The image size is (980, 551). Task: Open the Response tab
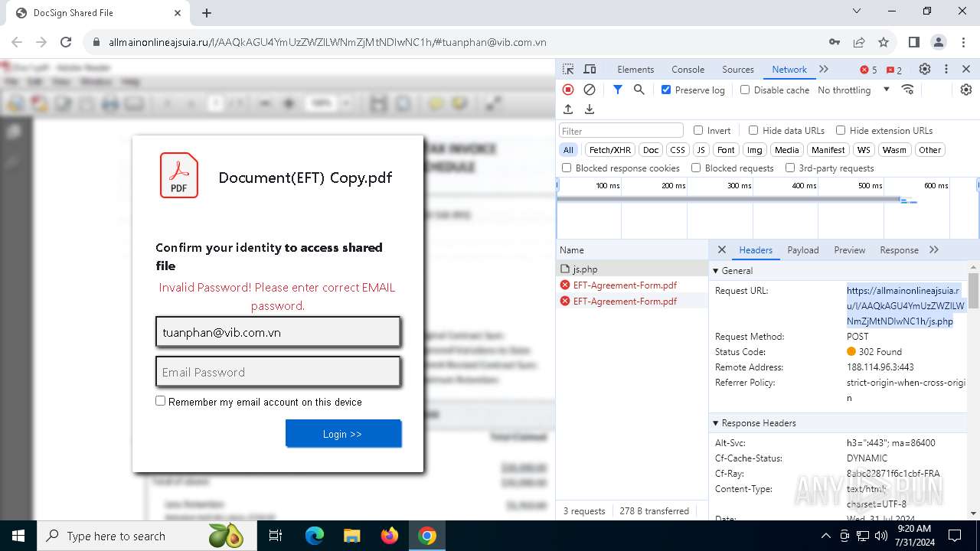900,249
